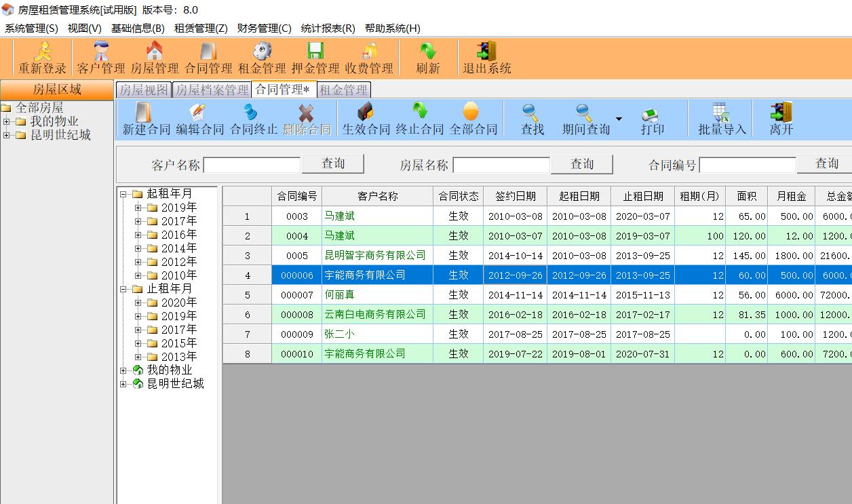The height and width of the screenshot is (504, 852).
Task: Click 查询 button beside 房屋名称
Action: coord(582,163)
